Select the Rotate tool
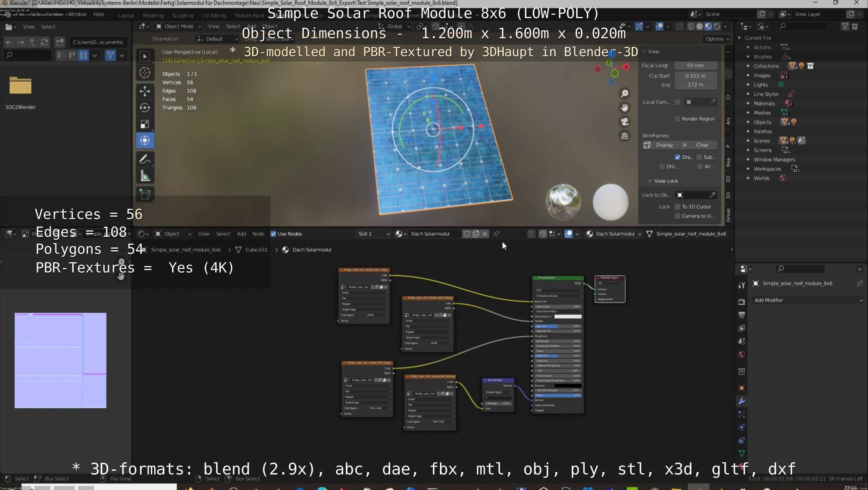Viewport: 868px width, 490px height. coord(145,108)
